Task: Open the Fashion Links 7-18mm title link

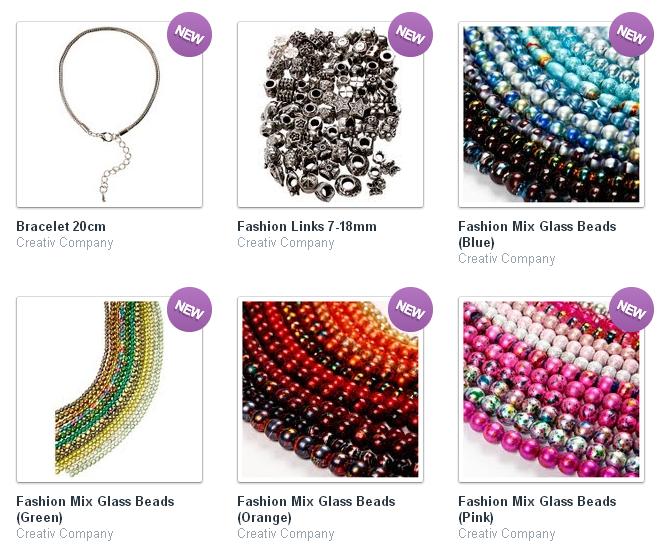Action: tap(307, 226)
